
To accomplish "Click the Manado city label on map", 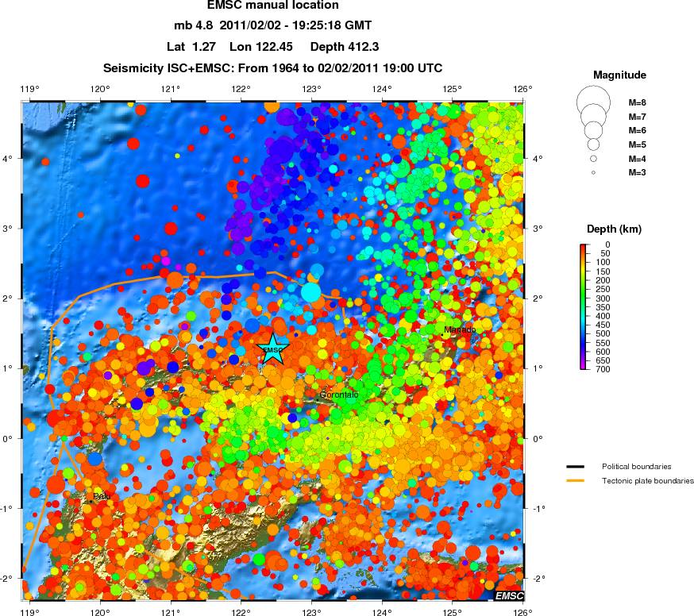I will (x=460, y=329).
